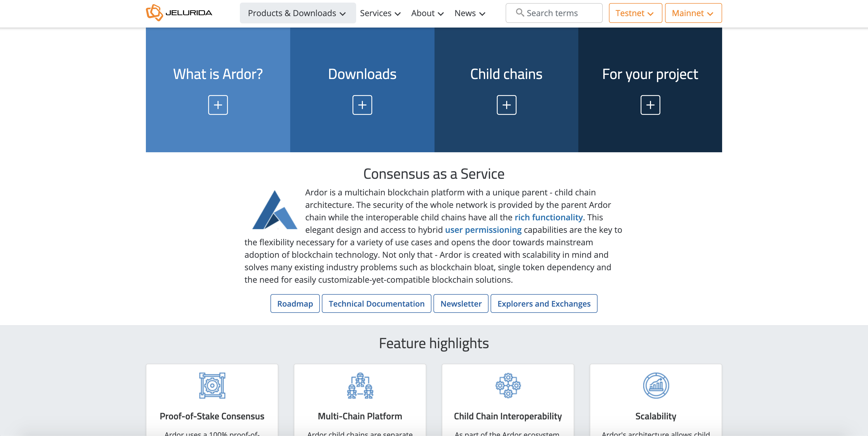
Task: Open the Services dropdown menu
Action: coord(380,13)
